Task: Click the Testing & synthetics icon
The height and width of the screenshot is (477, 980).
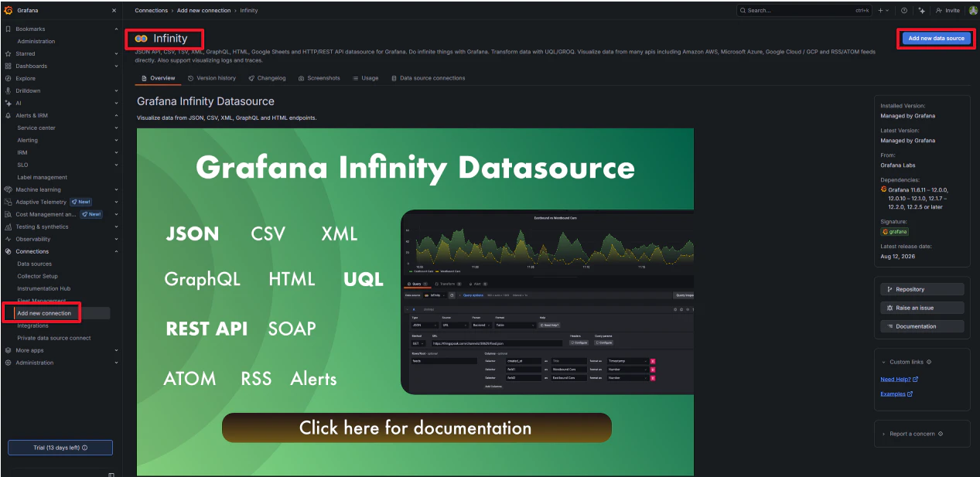Action: [x=9, y=227]
